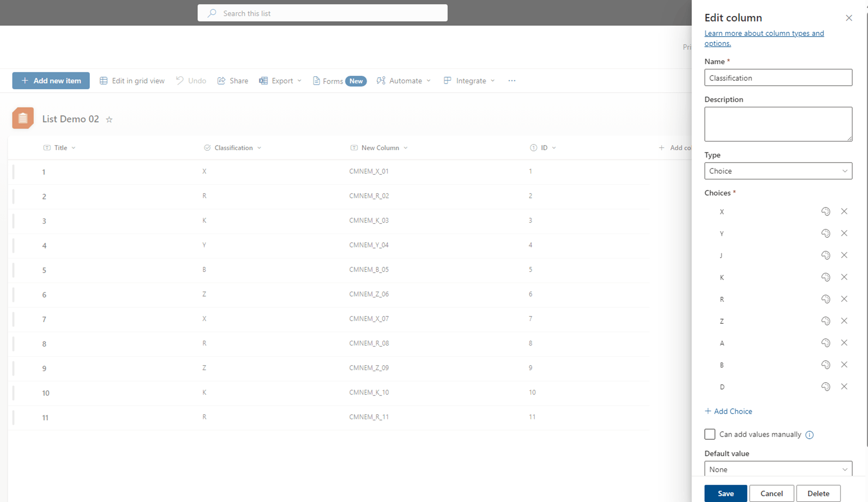Open Forms from the command bar
The width and height of the screenshot is (868, 502).
tap(340, 81)
